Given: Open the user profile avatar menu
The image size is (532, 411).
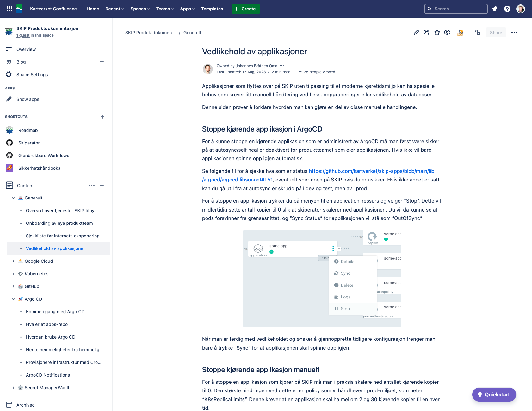Looking at the screenshot, I should (x=521, y=9).
